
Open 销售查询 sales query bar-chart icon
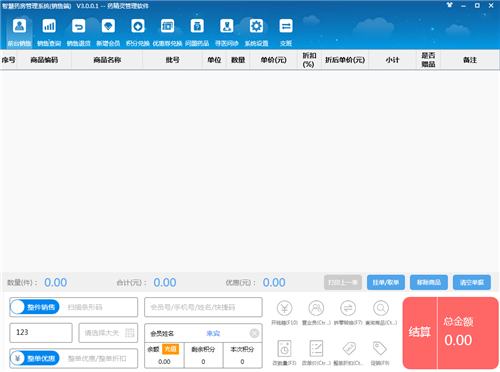(49, 26)
